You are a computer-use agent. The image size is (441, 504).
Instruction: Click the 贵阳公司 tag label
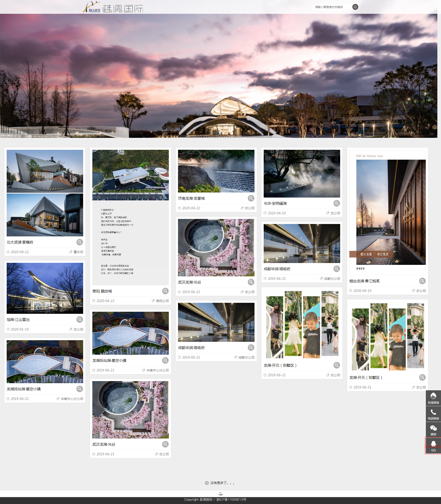point(162,301)
